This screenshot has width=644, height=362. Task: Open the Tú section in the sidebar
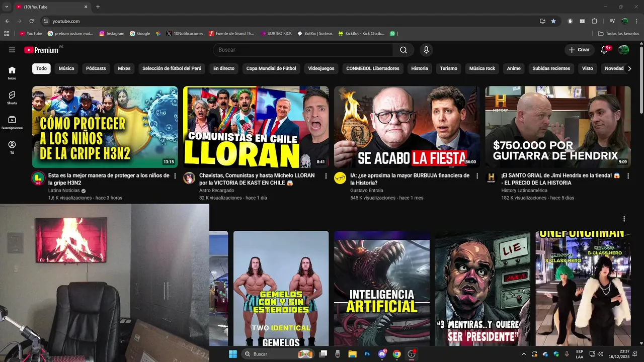12,147
